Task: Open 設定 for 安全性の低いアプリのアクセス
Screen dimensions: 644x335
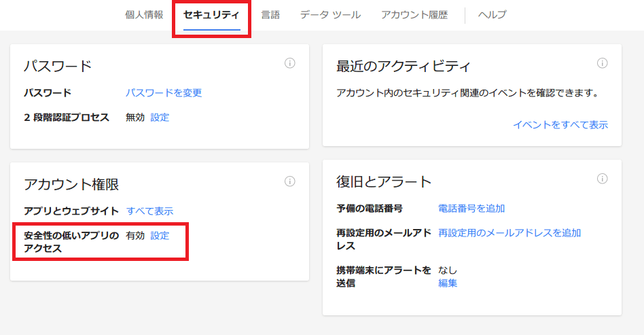Action: tap(160, 235)
